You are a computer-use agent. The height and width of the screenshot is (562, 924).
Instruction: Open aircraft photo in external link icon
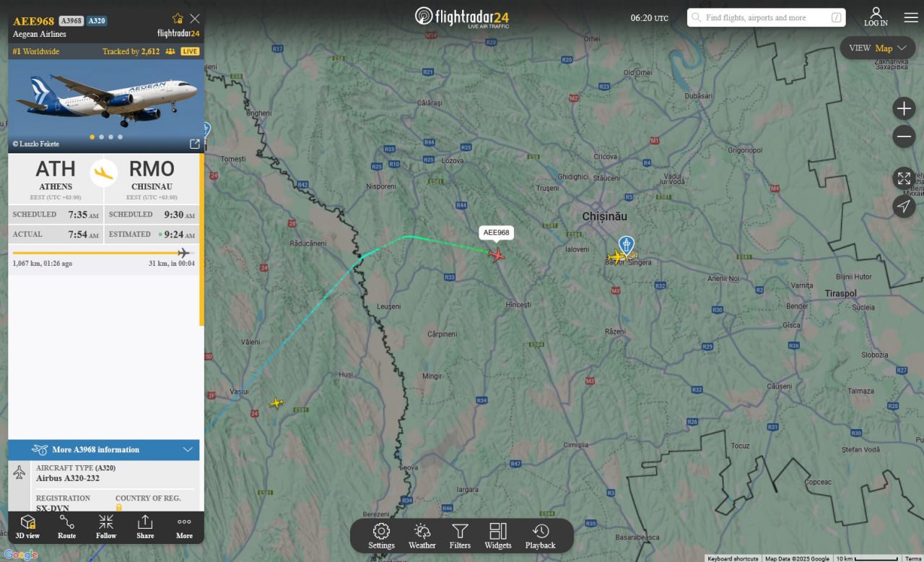pos(194,144)
